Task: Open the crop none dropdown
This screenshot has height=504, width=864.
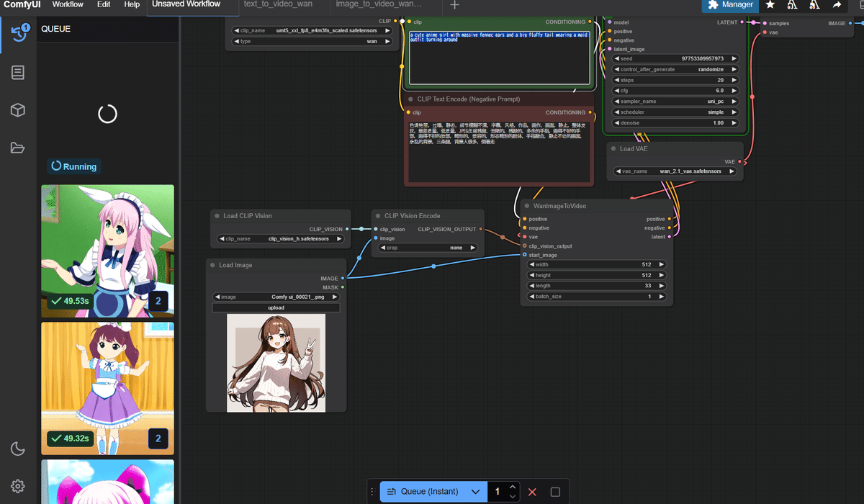Action: [428, 248]
